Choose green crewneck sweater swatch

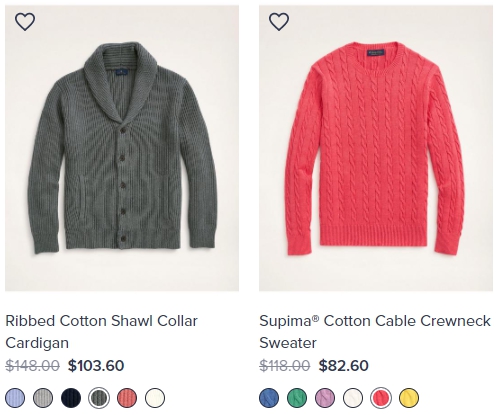[x=297, y=398]
